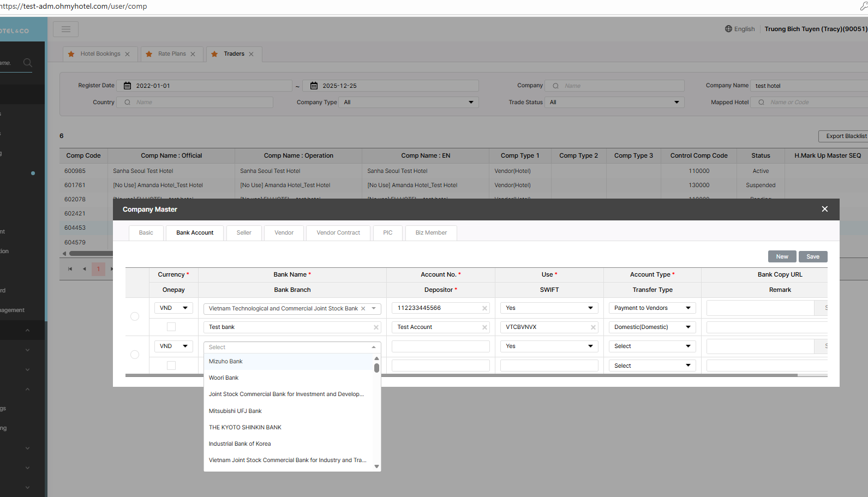Click the bank list dropdown scrollbar thumb
This screenshot has height=497, width=868.
point(376,368)
